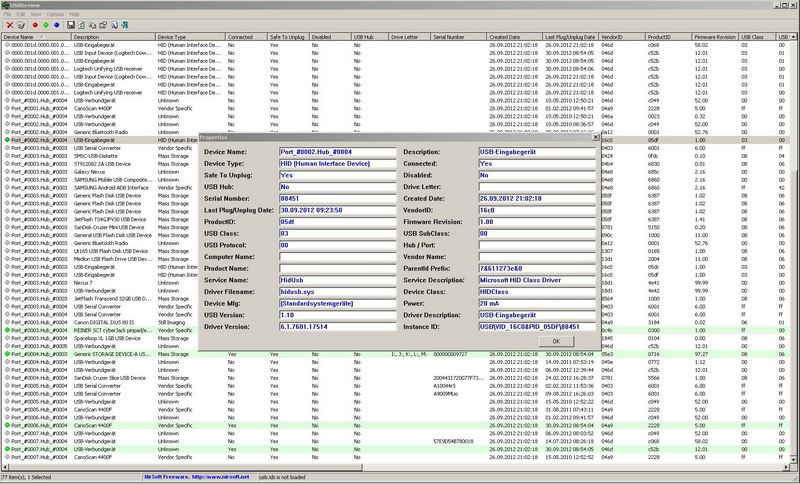
Task: Sort by the Connected column header
Action: coord(246,37)
